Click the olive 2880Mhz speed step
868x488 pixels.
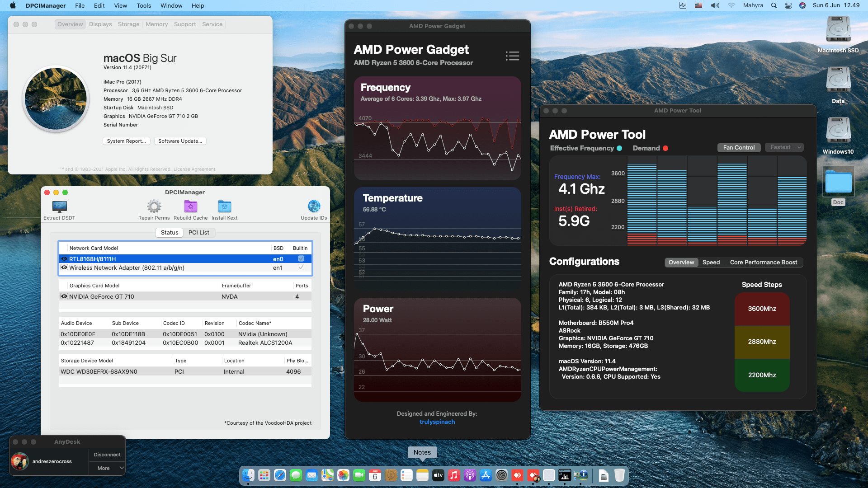point(762,342)
